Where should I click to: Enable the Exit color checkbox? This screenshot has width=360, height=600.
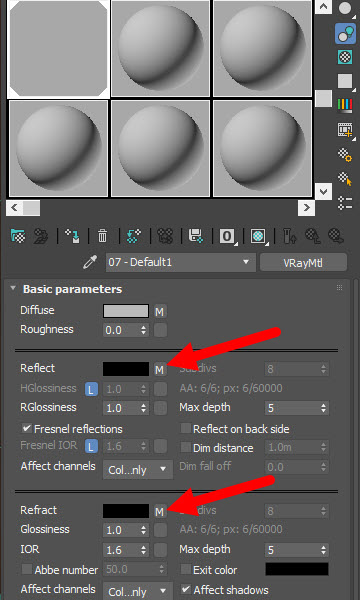coord(186,569)
